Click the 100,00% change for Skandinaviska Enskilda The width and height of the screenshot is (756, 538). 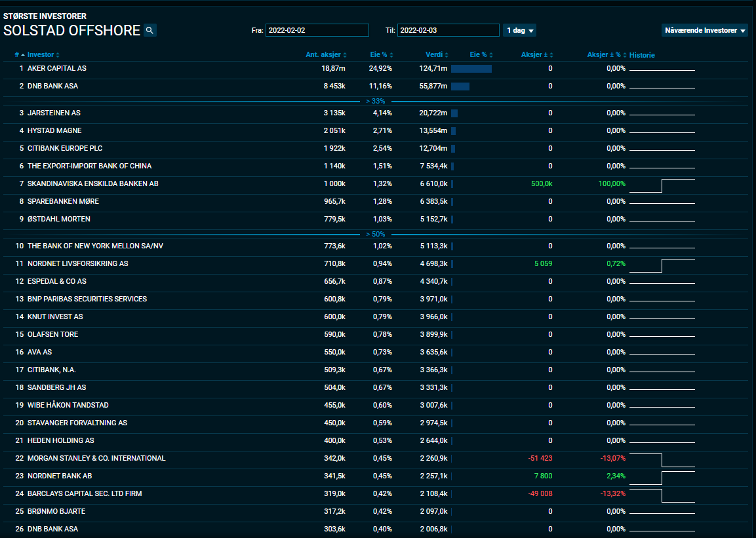[x=612, y=184]
